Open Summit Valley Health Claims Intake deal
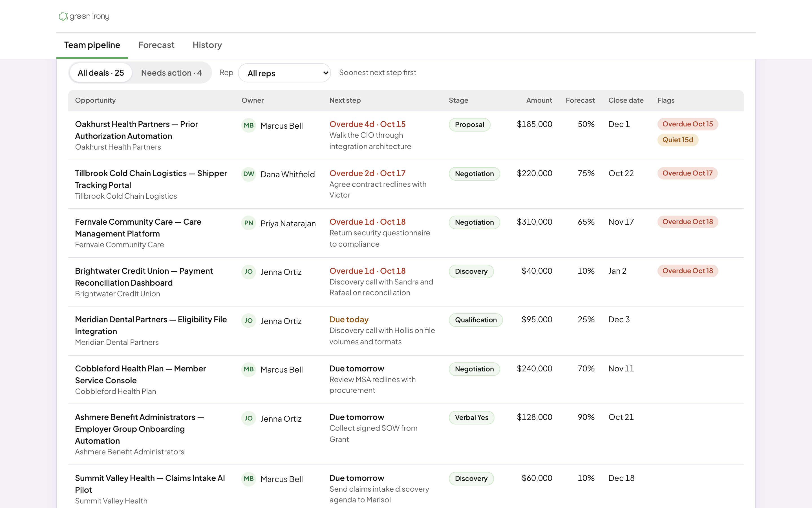Image resolution: width=812 pixels, height=508 pixels. [x=150, y=484]
